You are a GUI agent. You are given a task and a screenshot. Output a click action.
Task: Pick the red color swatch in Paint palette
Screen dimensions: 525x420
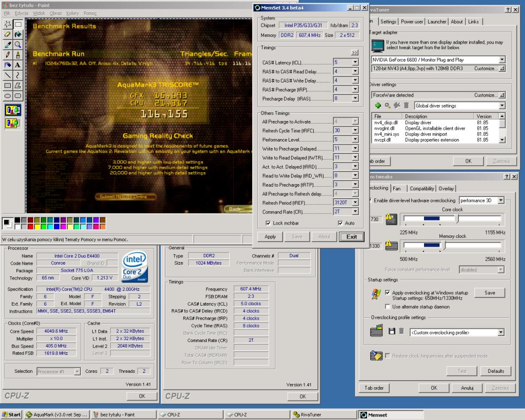pyautogui.click(x=30, y=227)
